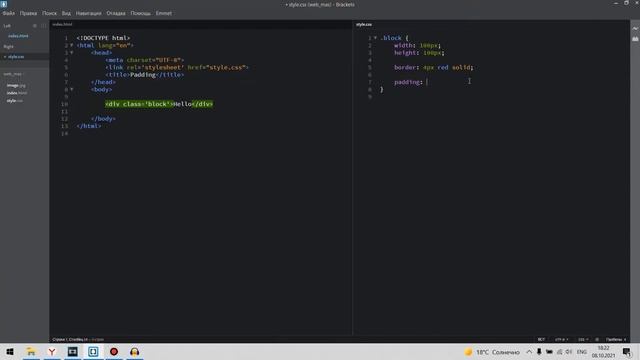Open style.css in the project tree
This screenshot has height=360, width=640.
[15, 101]
